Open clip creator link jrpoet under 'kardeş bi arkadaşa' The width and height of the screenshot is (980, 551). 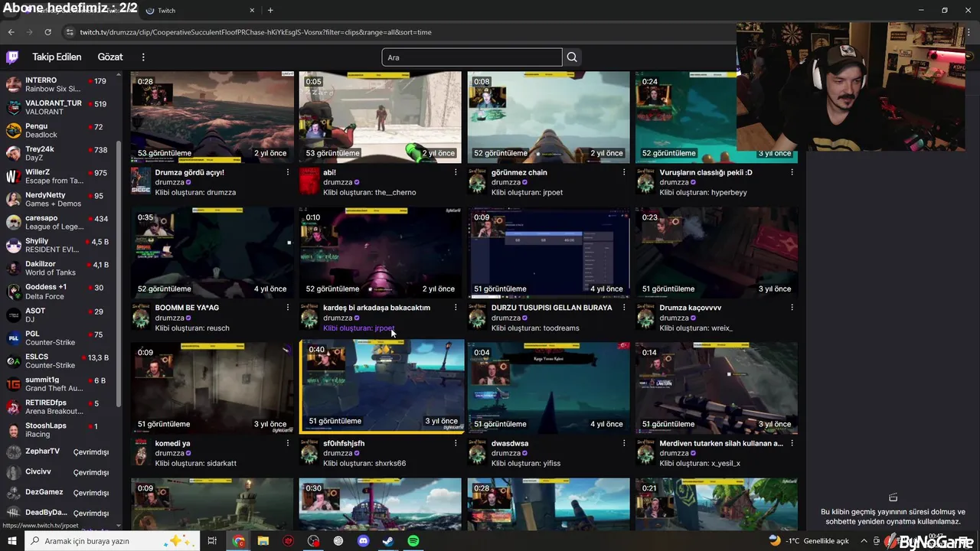[385, 328]
